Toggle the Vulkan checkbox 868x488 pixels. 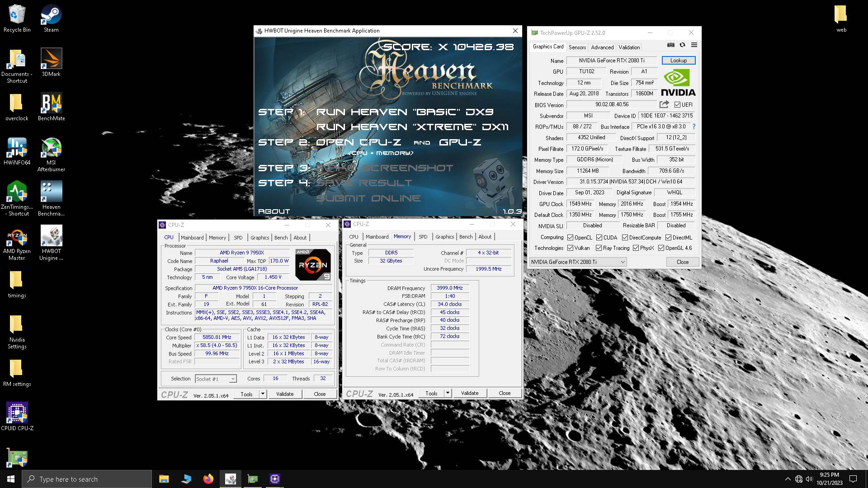click(570, 248)
